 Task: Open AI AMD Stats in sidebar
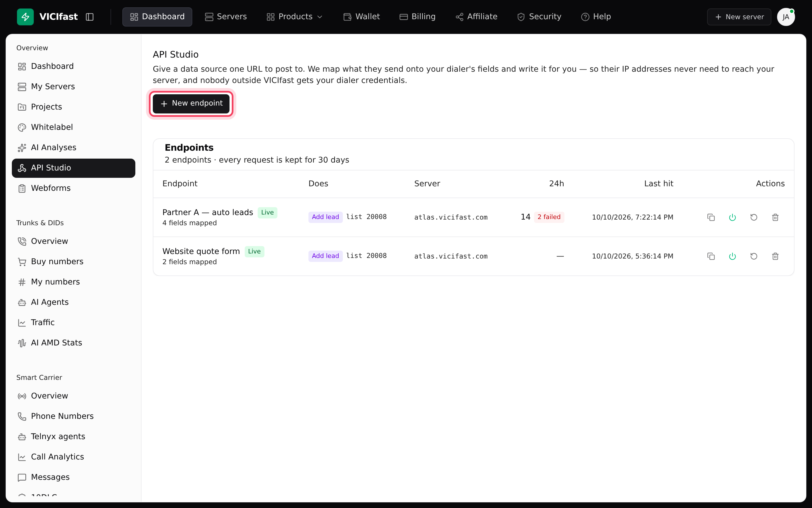pyautogui.click(x=74, y=343)
